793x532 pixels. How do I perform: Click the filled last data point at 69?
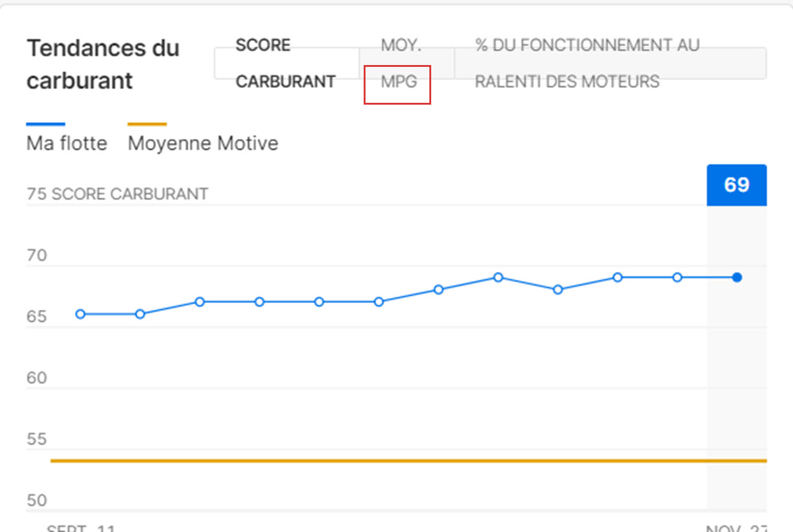coord(737,277)
